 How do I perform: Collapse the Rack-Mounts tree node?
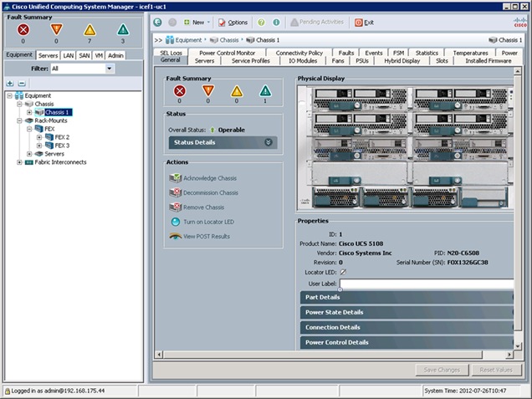tap(20, 120)
